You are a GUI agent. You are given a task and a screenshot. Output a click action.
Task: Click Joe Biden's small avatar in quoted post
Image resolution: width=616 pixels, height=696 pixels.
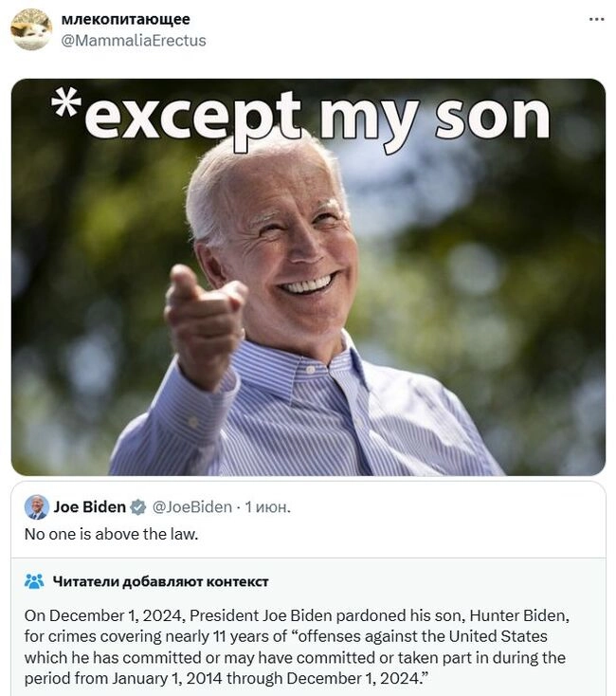click(37, 507)
